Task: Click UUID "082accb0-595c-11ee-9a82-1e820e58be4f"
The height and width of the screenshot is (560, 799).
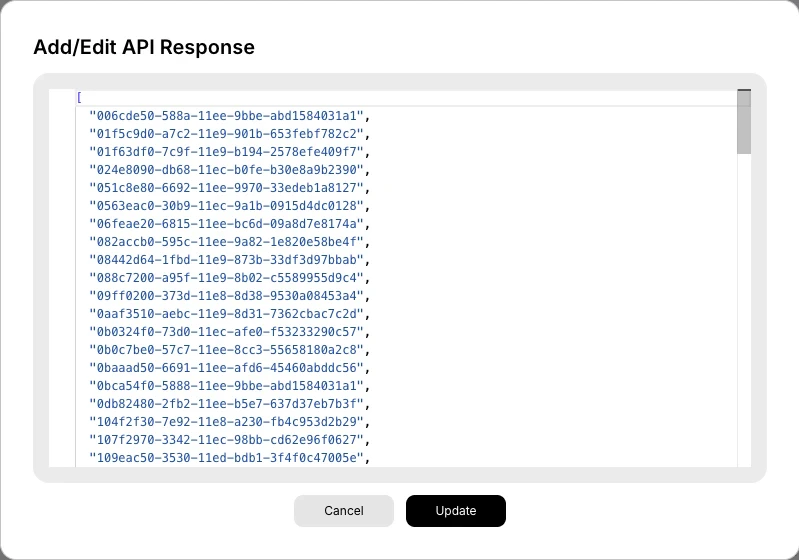Action: [226, 242]
